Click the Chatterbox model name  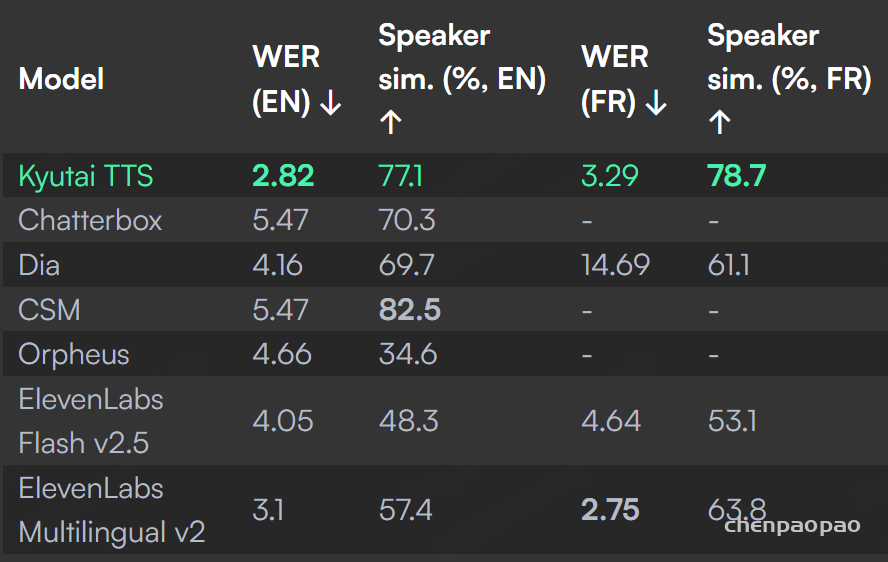coord(90,220)
